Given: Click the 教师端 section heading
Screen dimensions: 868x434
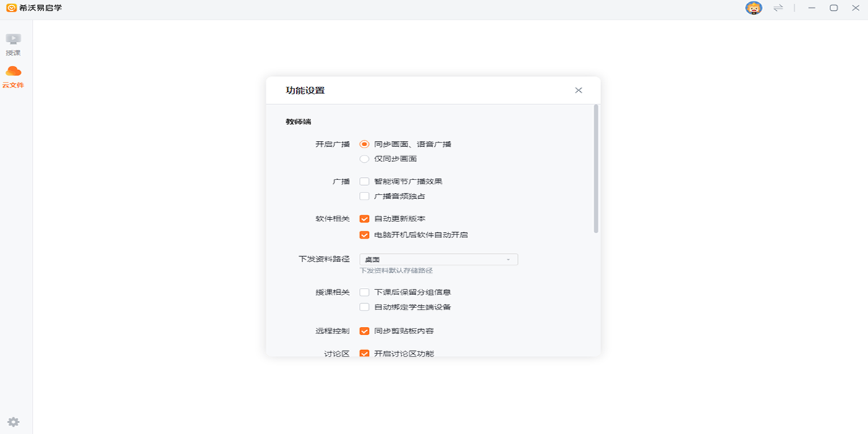Looking at the screenshot, I should tap(298, 122).
